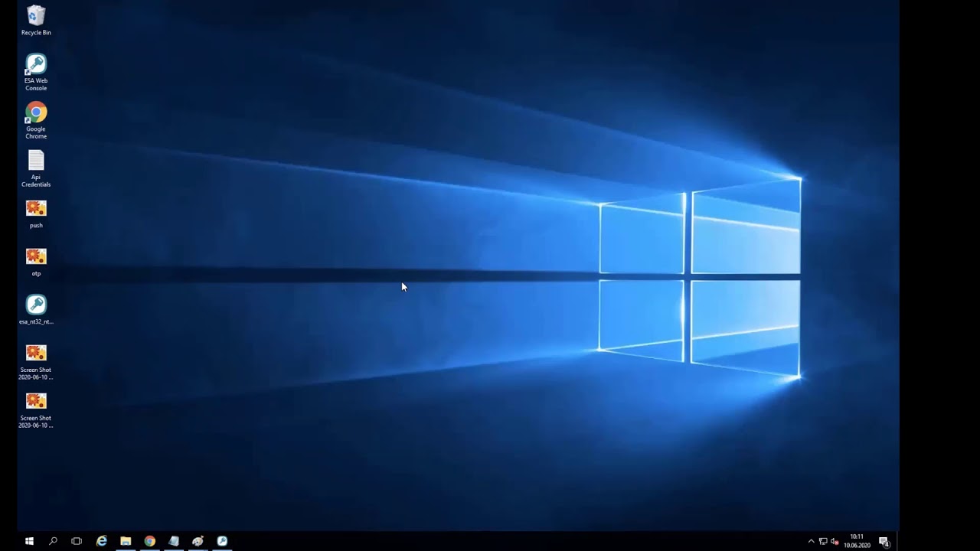Select the Recycle Bin desktop icon
Screen dimensions: 980x551
(x=36, y=21)
